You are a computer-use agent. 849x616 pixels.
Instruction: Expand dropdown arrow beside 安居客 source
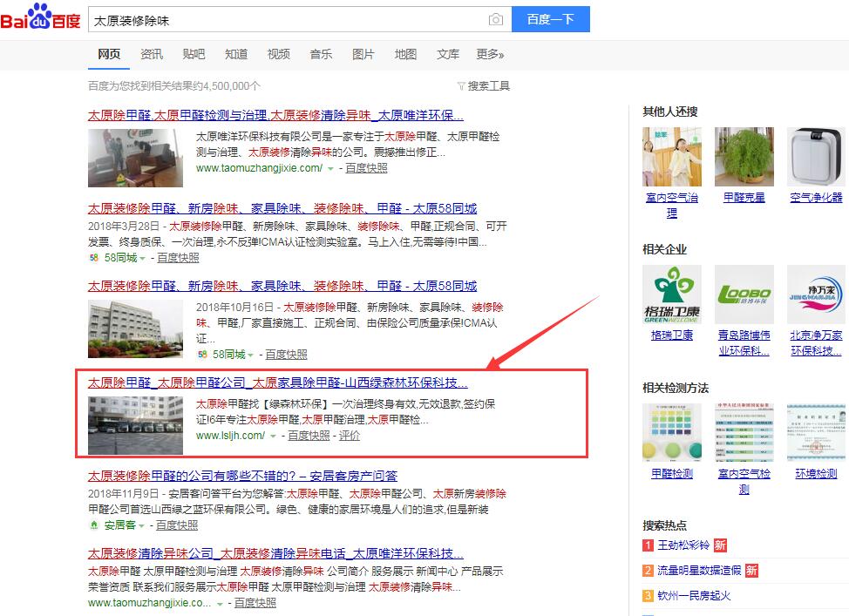coord(143,525)
